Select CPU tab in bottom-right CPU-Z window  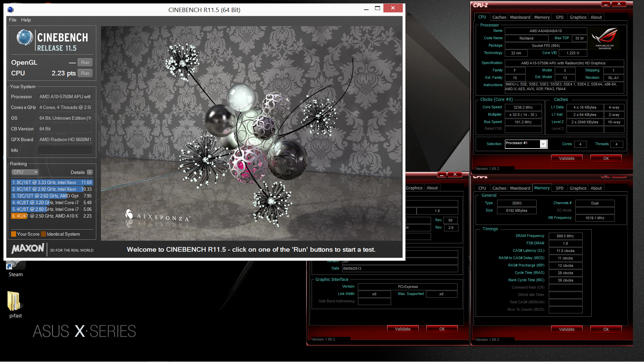coord(482,188)
